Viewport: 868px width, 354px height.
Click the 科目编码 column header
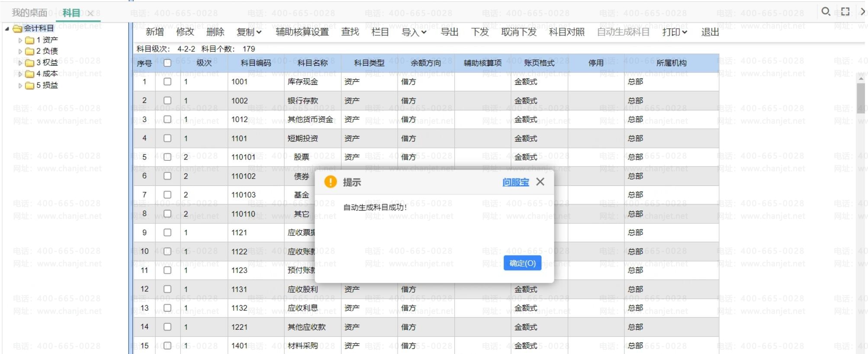[x=256, y=63]
